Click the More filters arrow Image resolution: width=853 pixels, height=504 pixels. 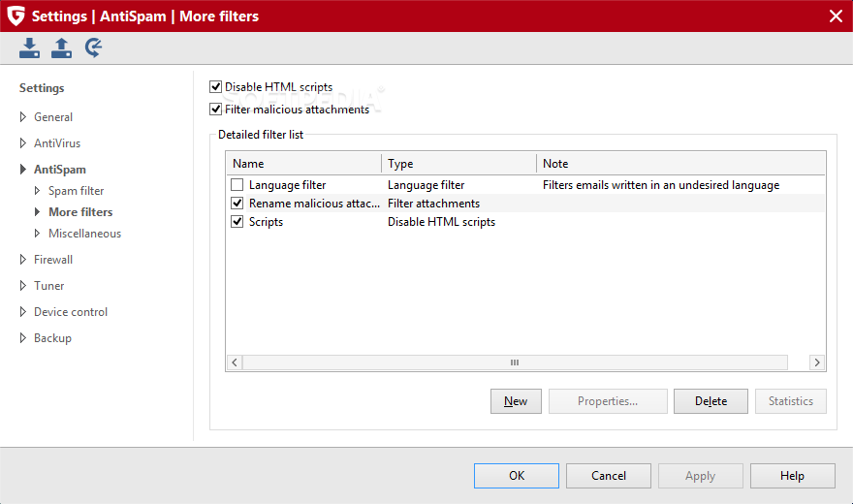pyautogui.click(x=37, y=211)
